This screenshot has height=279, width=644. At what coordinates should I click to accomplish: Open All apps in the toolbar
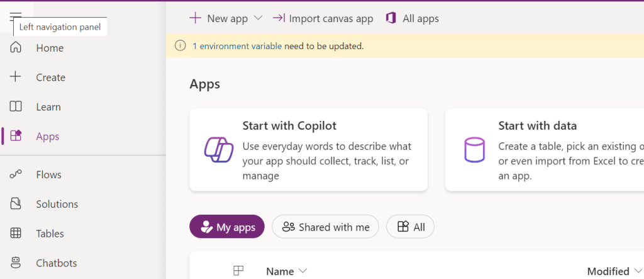413,18
